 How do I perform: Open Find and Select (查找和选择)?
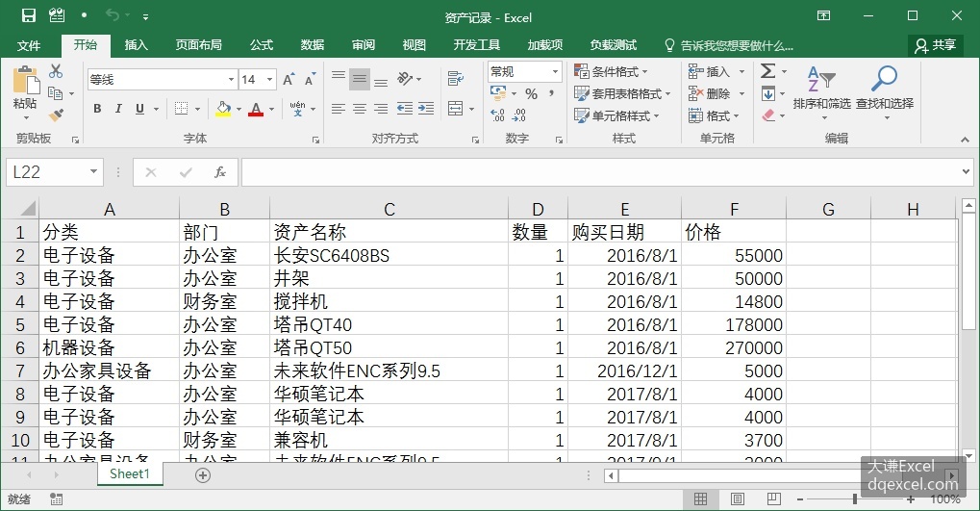tap(885, 93)
